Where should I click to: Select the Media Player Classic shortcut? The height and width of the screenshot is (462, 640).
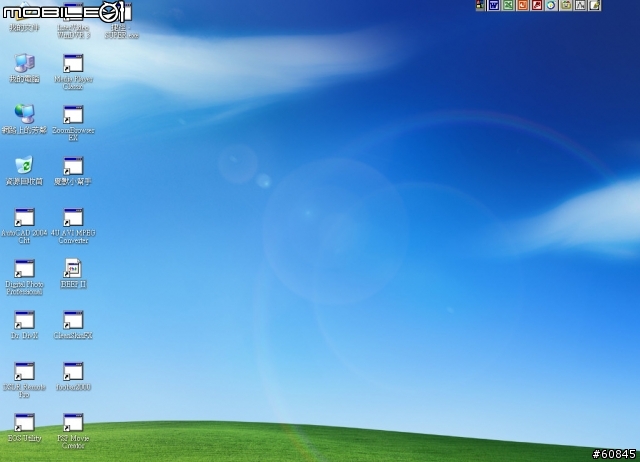[x=73, y=64]
